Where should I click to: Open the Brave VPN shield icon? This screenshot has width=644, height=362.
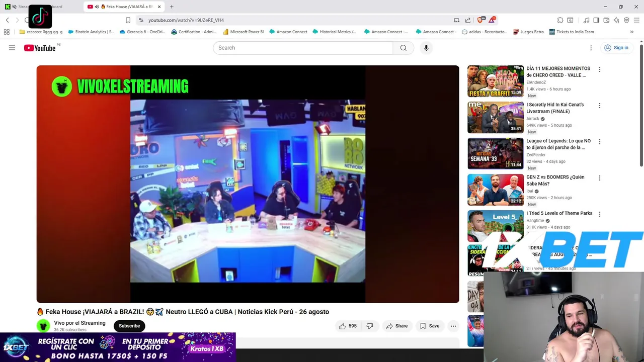(x=626, y=20)
